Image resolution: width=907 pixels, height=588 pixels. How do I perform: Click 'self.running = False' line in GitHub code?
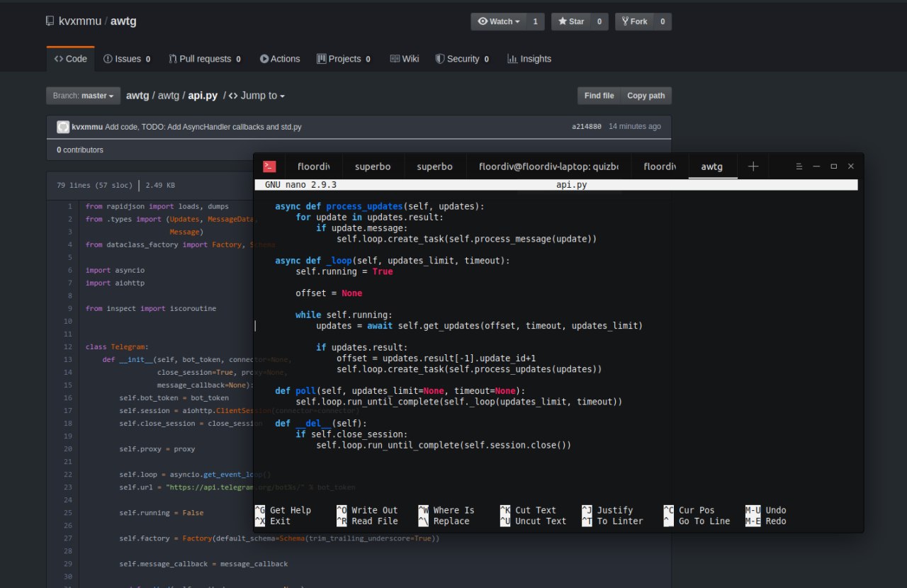tap(162, 513)
